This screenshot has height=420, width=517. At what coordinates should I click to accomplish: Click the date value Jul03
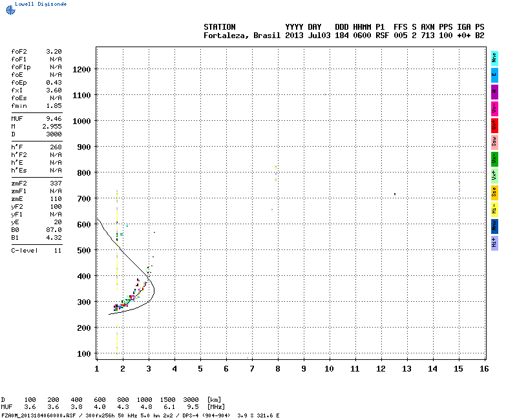coord(319,36)
